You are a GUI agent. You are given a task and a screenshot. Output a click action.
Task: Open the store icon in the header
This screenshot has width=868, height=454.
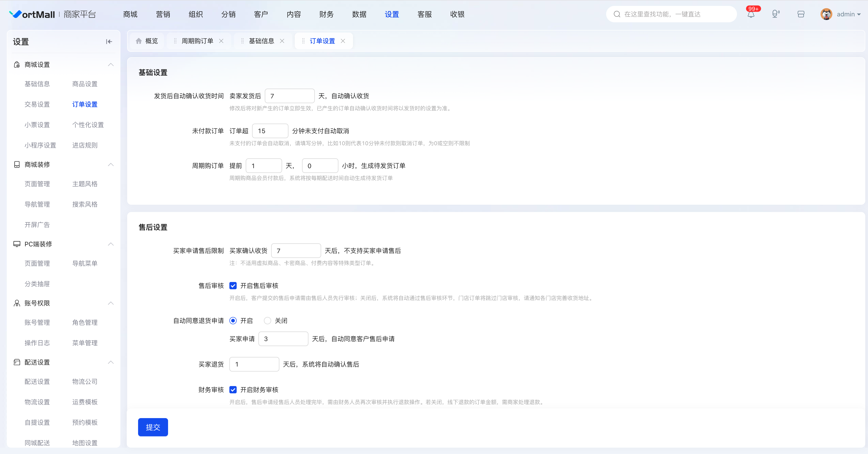tap(801, 14)
